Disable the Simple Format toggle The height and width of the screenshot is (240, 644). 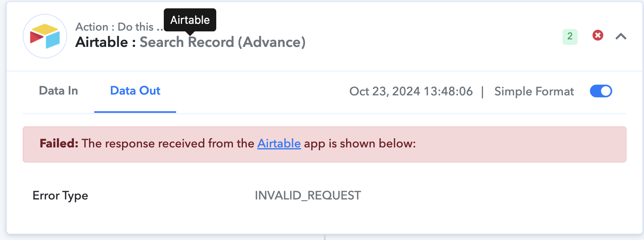coord(601,91)
